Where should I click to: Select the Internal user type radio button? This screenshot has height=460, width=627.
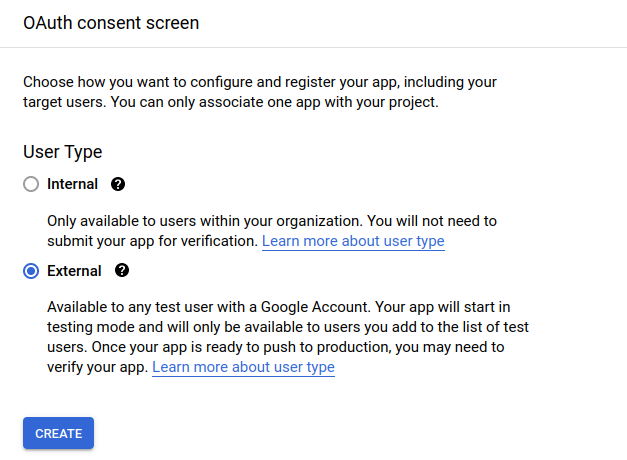pyautogui.click(x=31, y=184)
